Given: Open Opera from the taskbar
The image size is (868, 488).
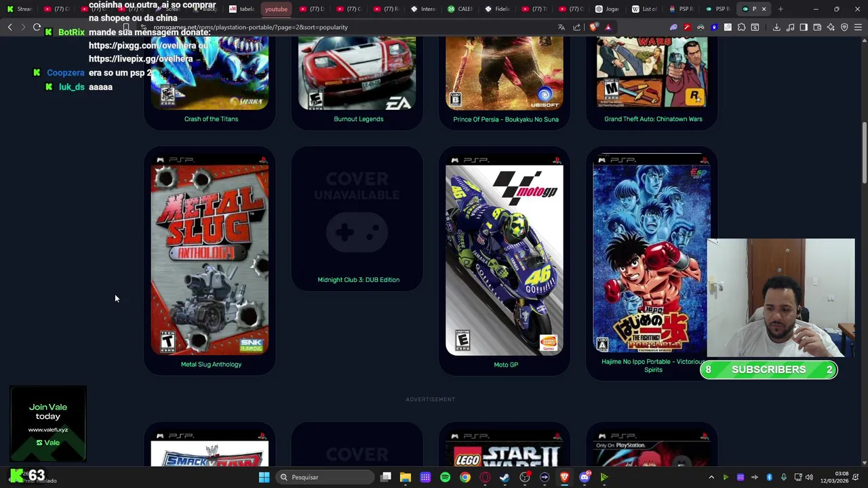Looking at the screenshot, I should coord(485,477).
